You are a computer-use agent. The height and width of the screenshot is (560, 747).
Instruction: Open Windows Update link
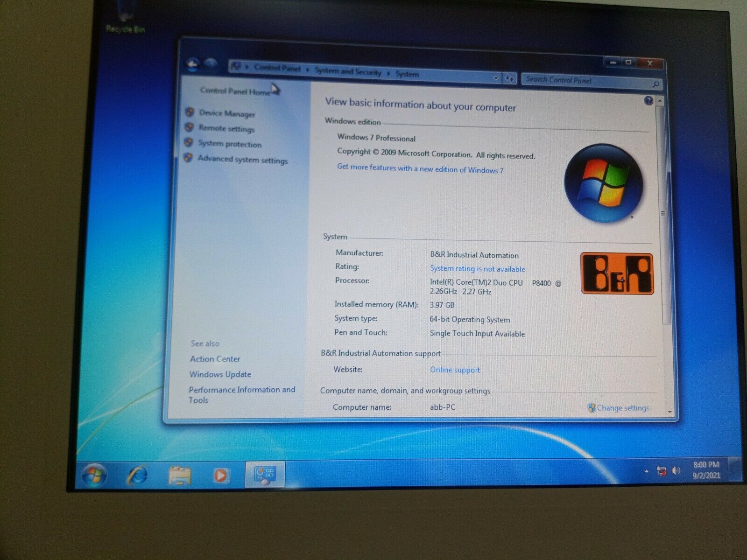220,374
